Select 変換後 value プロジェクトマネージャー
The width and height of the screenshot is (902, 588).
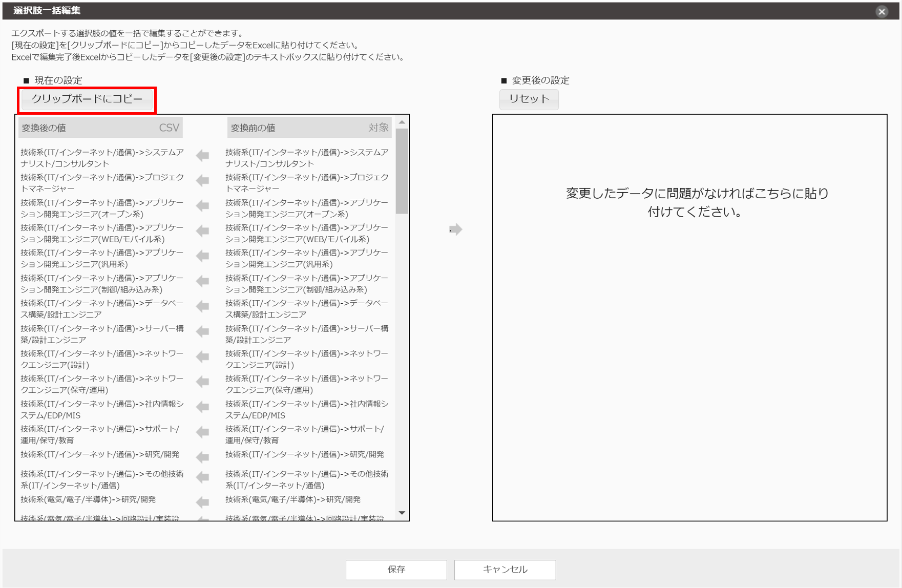coord(102,183)
